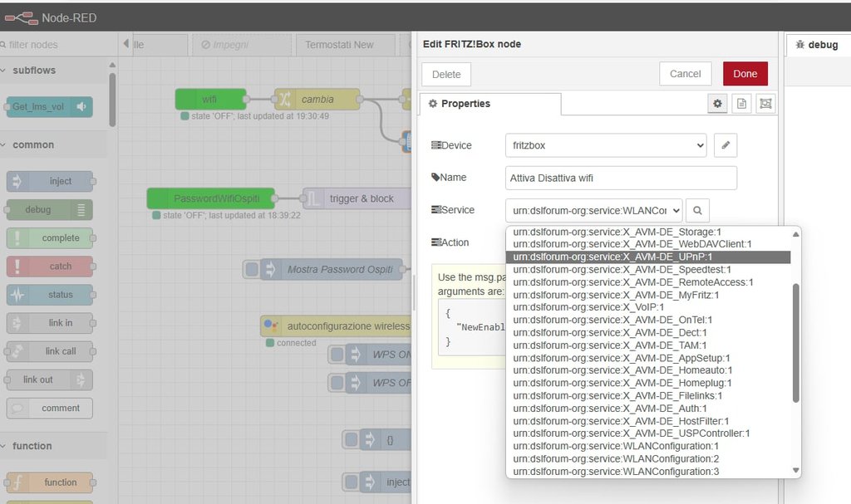This screenshot has height=504, width=851.
Task: Edit the fritzbox device with pencil icon
Action: [725, 145]
